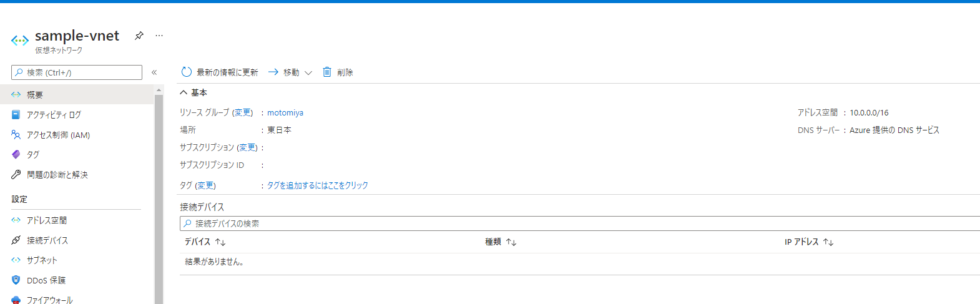Image resolution: width=980 pixels, height=304 pixels.
Task: Click the アクティビティ ログ icon
Action: coord(16,115)
